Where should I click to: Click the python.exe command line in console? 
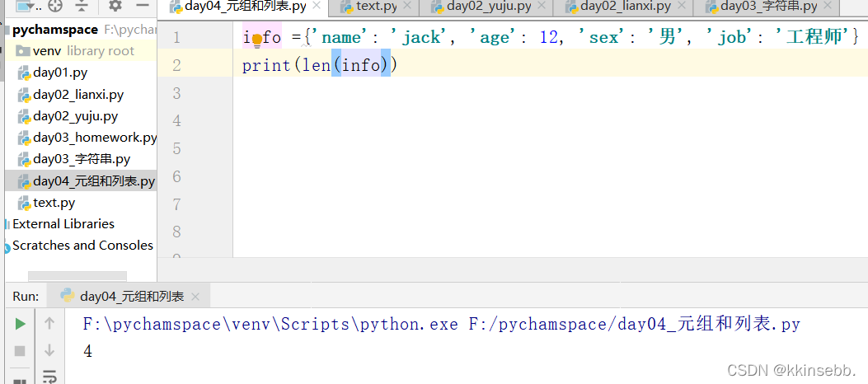coord(442,324)
